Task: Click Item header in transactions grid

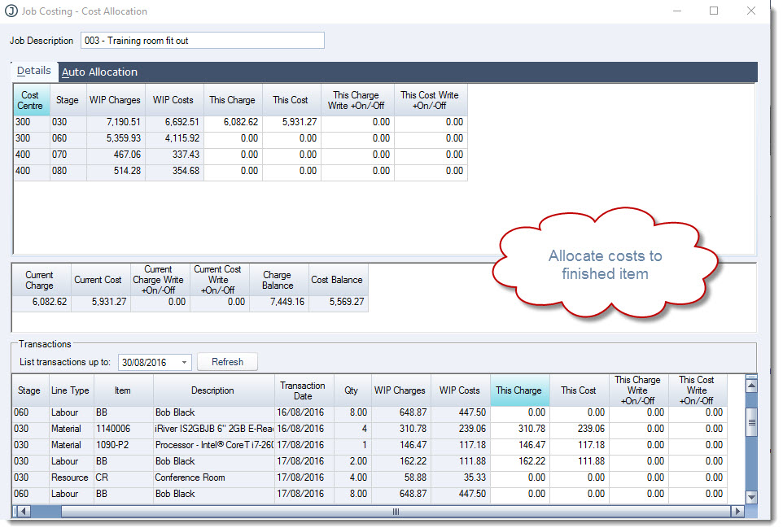Action: (x=124, y=390)
